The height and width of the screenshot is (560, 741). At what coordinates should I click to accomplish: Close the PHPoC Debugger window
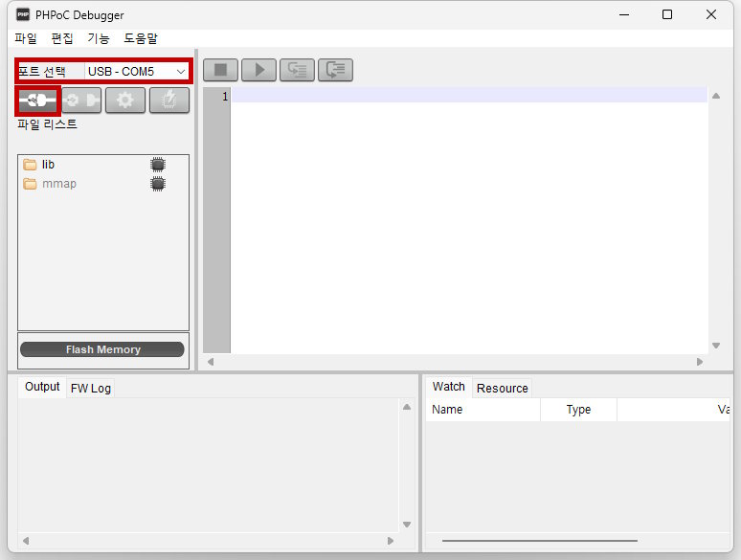pyautogui.click(x=711, y=14)
